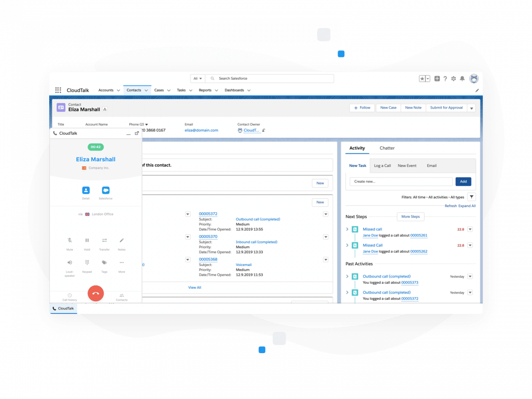Open the eliza@domain.com email link
Viewport: 532px width, 399px height.
[x=201, y=130]
